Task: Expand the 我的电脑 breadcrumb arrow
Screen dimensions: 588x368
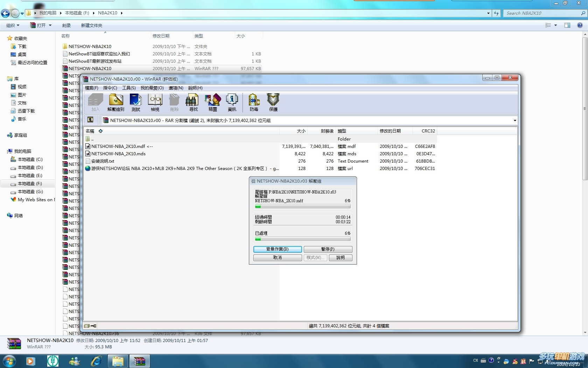Action: 61,13
